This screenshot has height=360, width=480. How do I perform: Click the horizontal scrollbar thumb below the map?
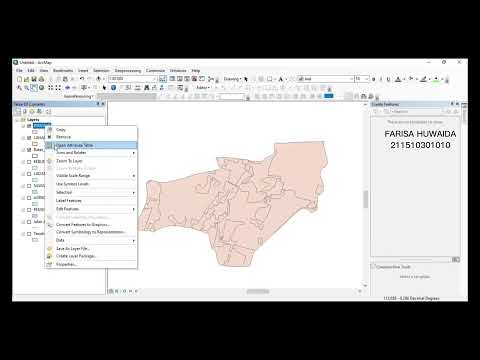pyautogui.click(x=258, y=291)
